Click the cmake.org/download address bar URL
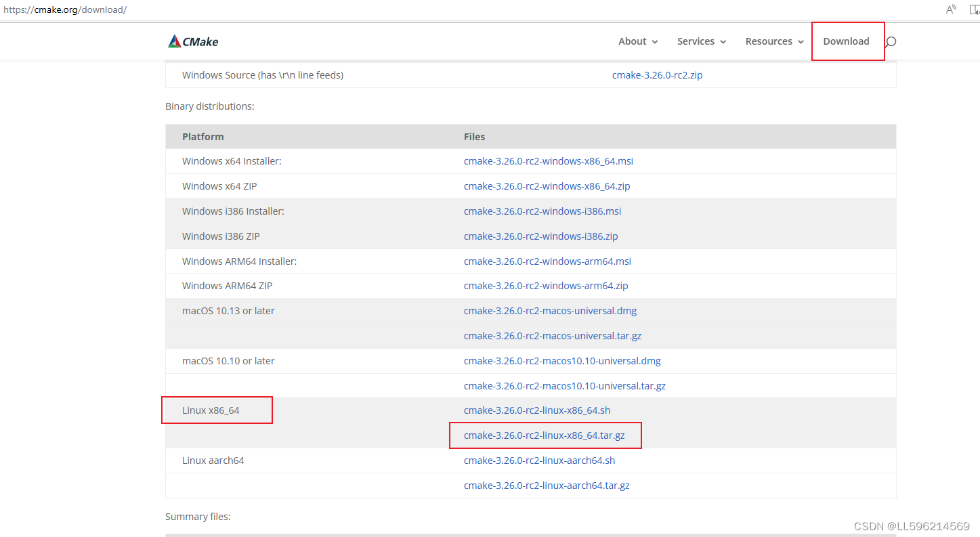This screenshot has width=980, height=537. coord(65,9)
